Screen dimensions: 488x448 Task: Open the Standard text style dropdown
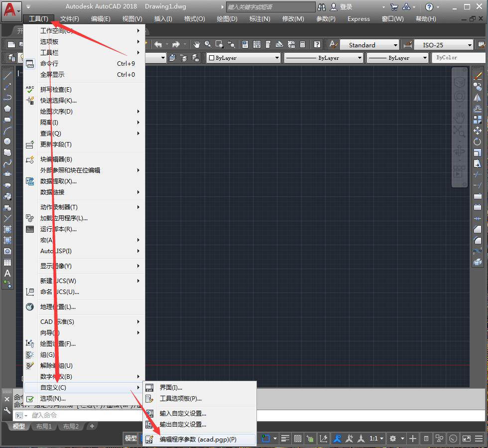point(369,45)
